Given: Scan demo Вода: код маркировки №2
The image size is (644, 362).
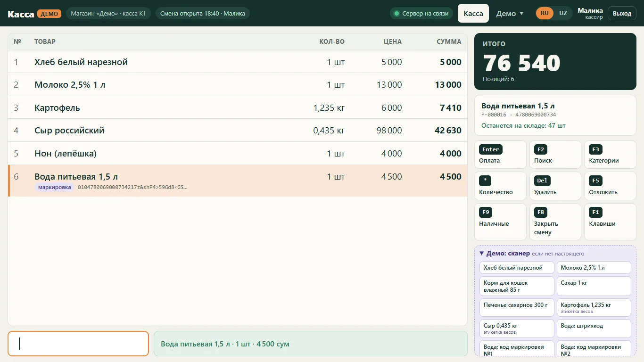Looking at the screenshot, I should pos(594,349).
